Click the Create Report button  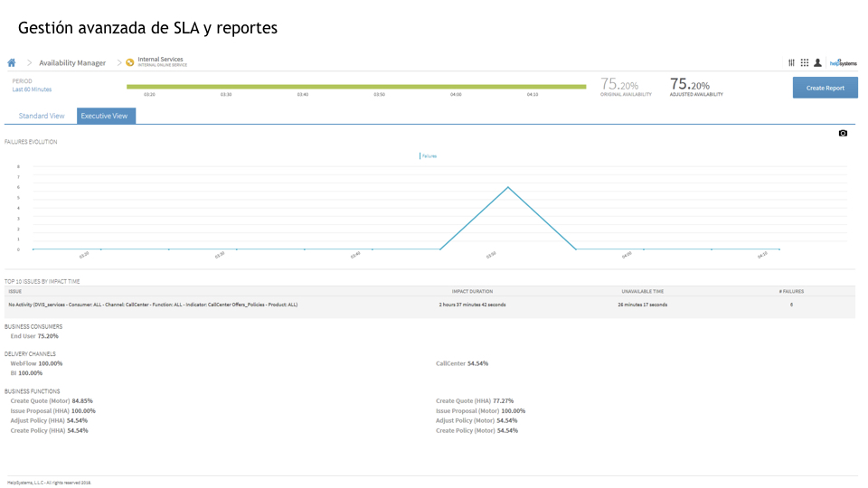coord(825,88)
